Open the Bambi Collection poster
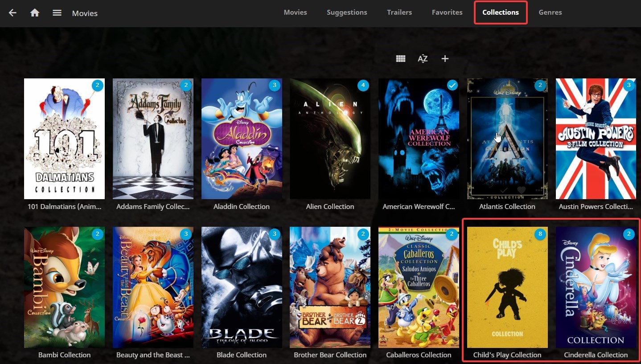The image size is (641, 364). [64, 287]
